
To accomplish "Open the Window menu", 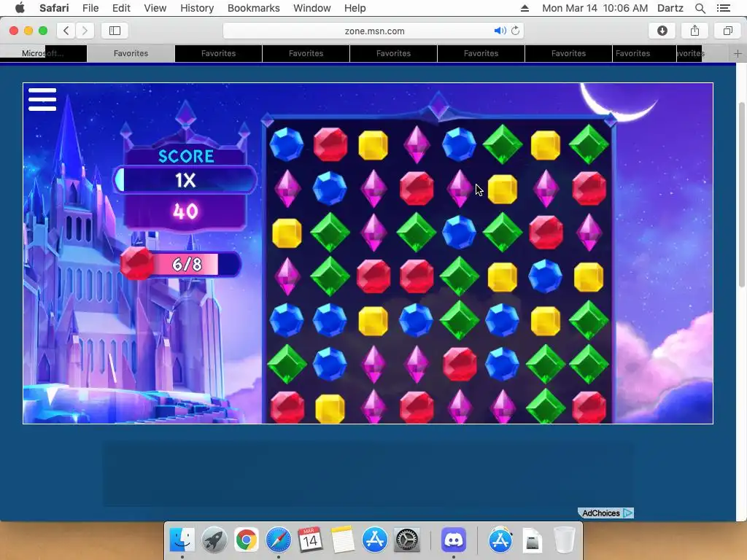I will pos(311,8).
